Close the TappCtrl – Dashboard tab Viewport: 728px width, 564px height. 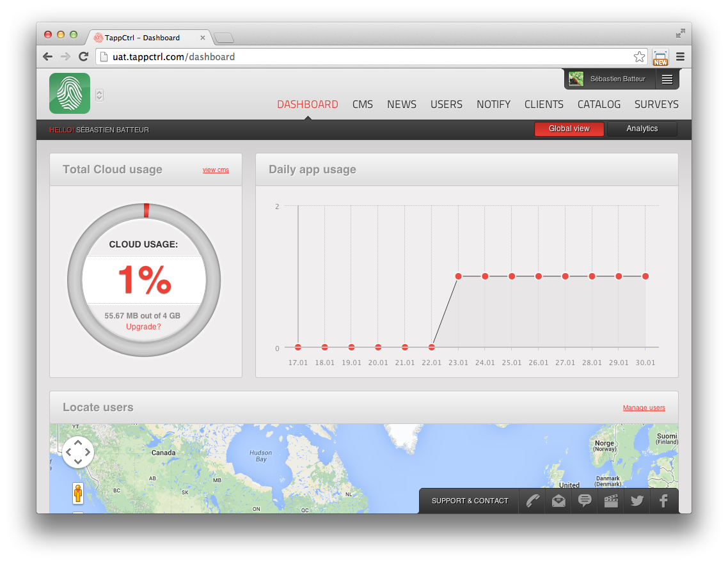coord(202,38)
